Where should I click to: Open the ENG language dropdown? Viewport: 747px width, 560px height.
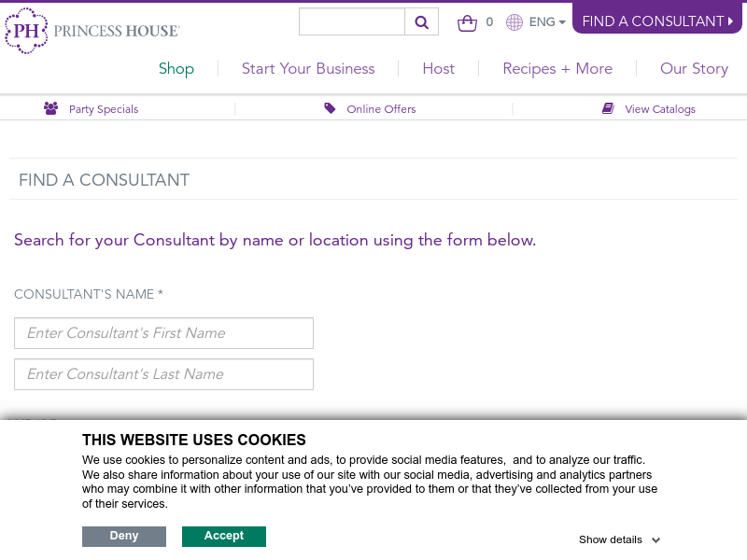point(547,21)
